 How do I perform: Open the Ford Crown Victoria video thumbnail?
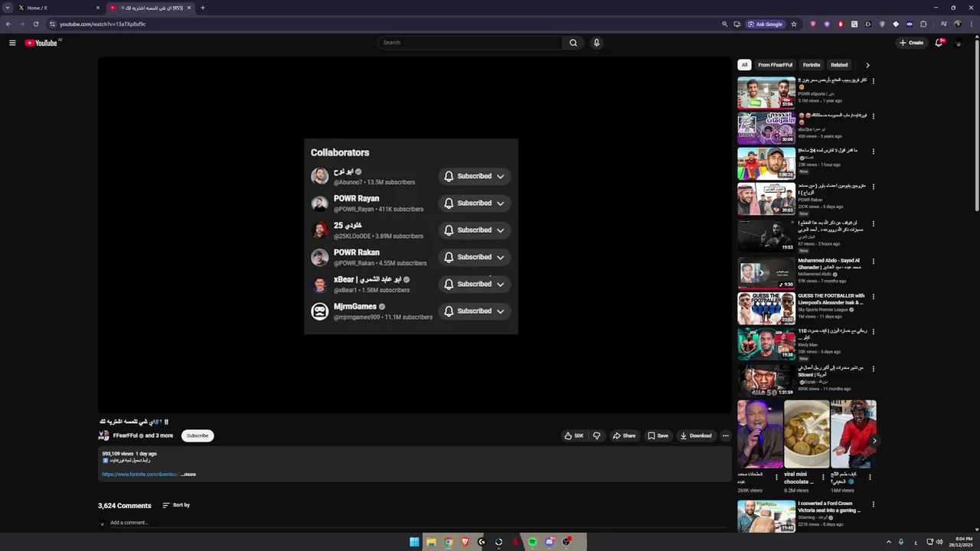coord(766,517)
